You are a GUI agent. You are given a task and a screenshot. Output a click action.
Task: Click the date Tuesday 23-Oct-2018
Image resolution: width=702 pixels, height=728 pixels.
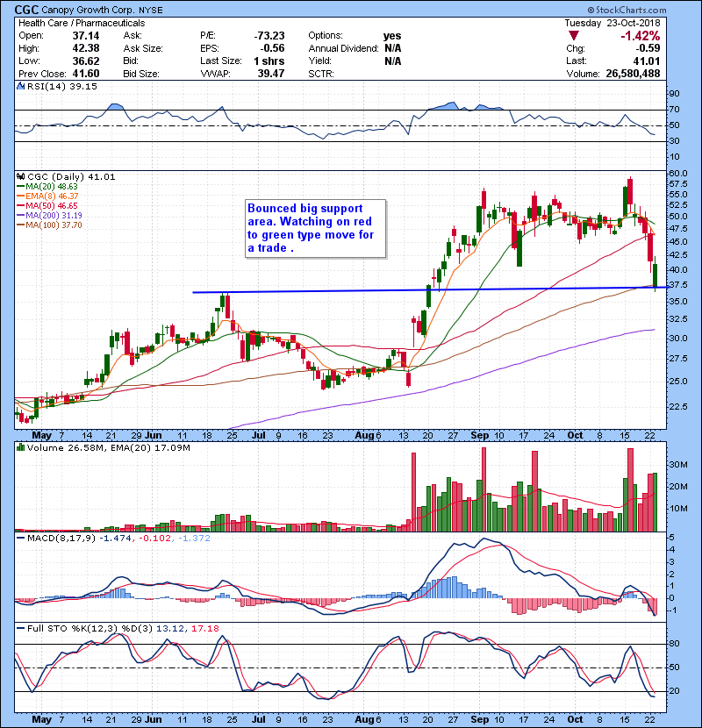coord(612,23)
